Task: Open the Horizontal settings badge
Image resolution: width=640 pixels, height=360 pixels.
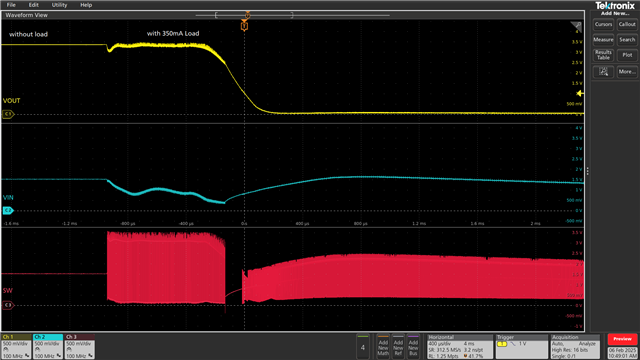Action: click(x=460, y=347)
